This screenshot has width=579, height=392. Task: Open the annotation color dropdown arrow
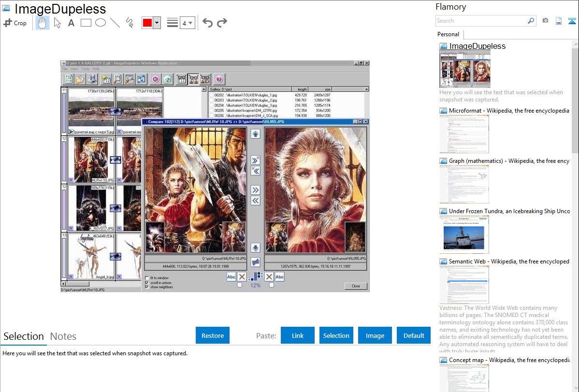coord(157,23)
